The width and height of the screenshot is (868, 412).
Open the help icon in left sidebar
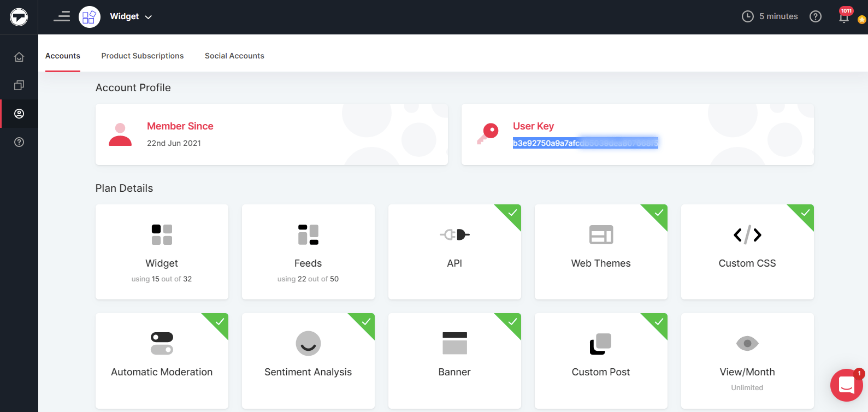(19, 142)
